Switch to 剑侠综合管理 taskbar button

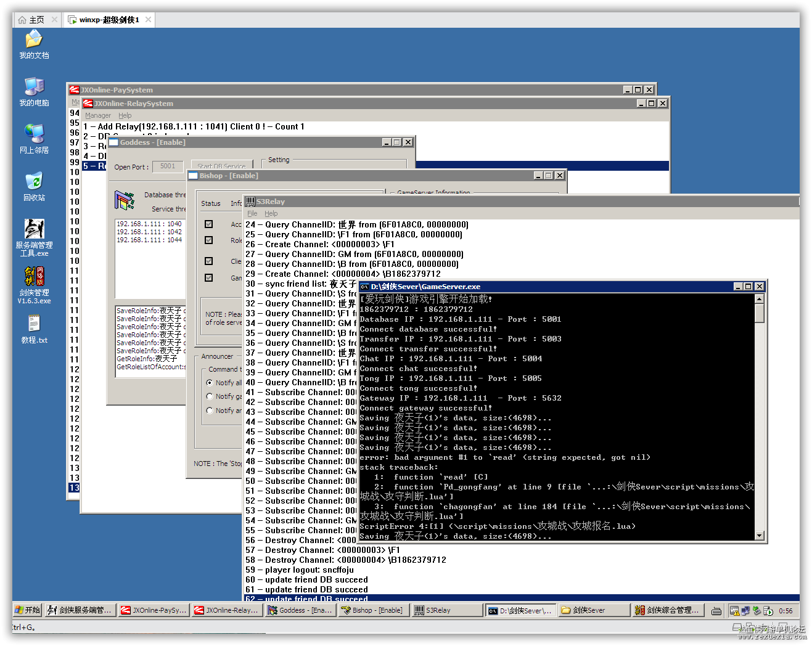click(667, 610)
